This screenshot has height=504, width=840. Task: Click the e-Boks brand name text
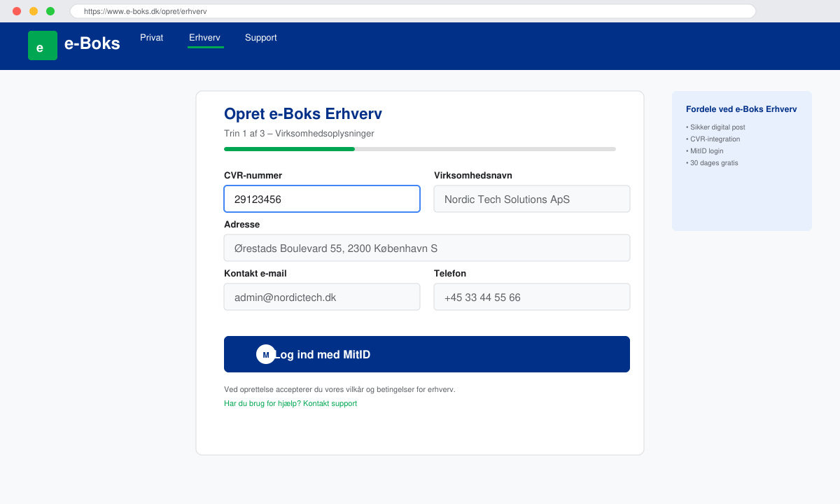pos(92,43)
